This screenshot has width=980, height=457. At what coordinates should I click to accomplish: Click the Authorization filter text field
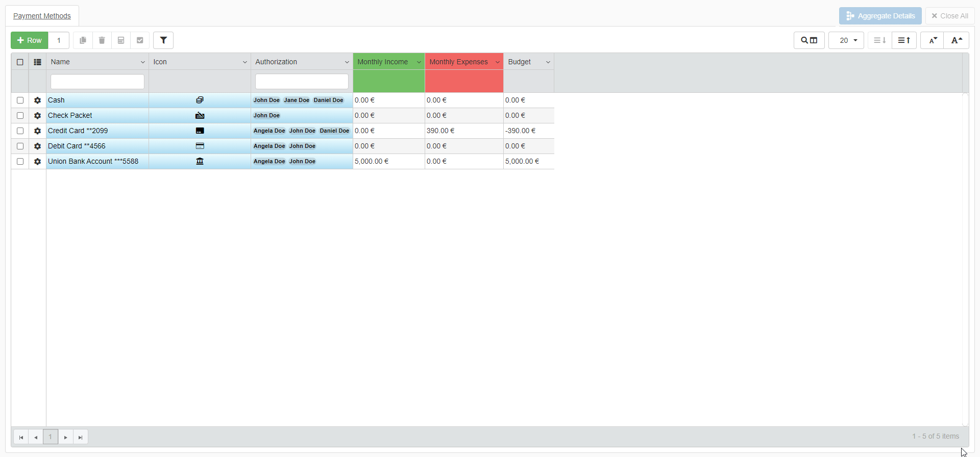pos(302,82)
